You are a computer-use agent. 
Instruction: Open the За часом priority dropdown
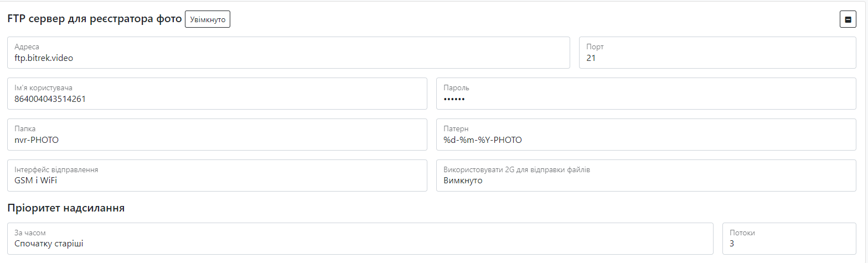pyautogui.click(x=360, y=239)
